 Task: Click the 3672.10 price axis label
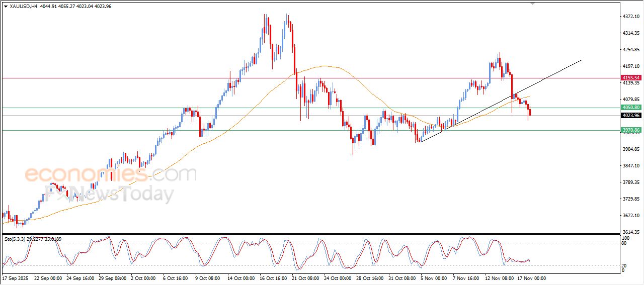point(630,216)
